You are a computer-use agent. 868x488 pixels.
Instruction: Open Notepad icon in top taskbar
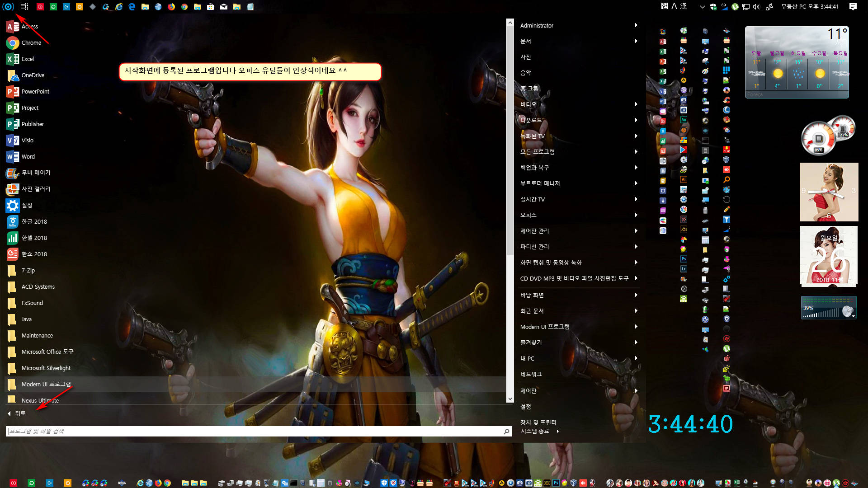coord(250,7)
